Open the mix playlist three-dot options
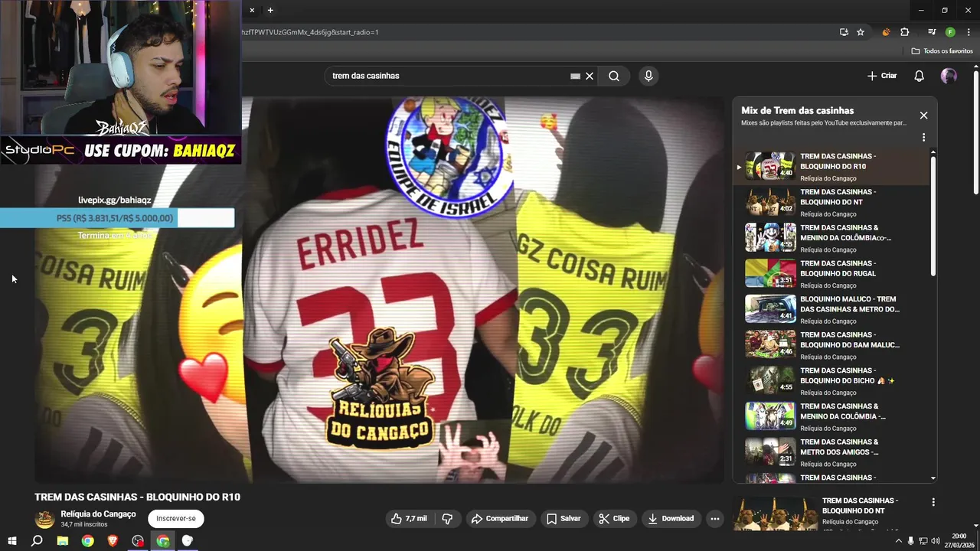The image size is (980, 551). point(923,137)
